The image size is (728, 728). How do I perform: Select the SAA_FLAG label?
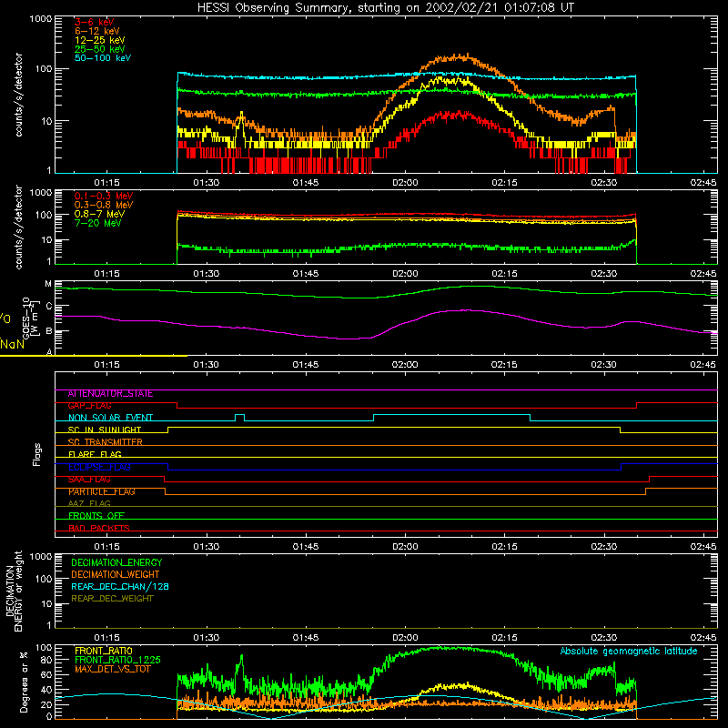click(x=89, y=480)
